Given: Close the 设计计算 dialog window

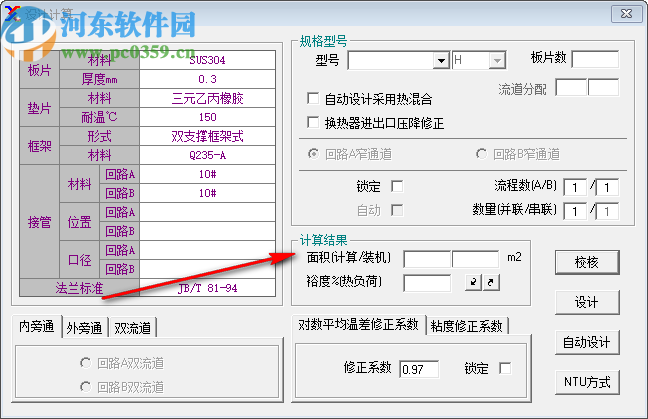Looking at the screenshot, I should (x=627, y=14).
